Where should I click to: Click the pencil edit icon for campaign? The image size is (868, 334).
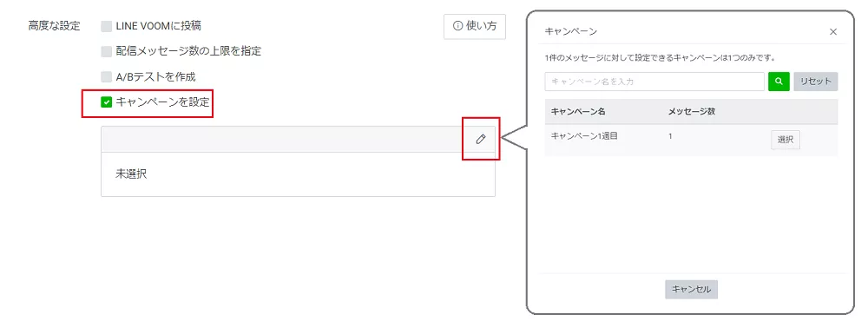[x=481, y=140]
